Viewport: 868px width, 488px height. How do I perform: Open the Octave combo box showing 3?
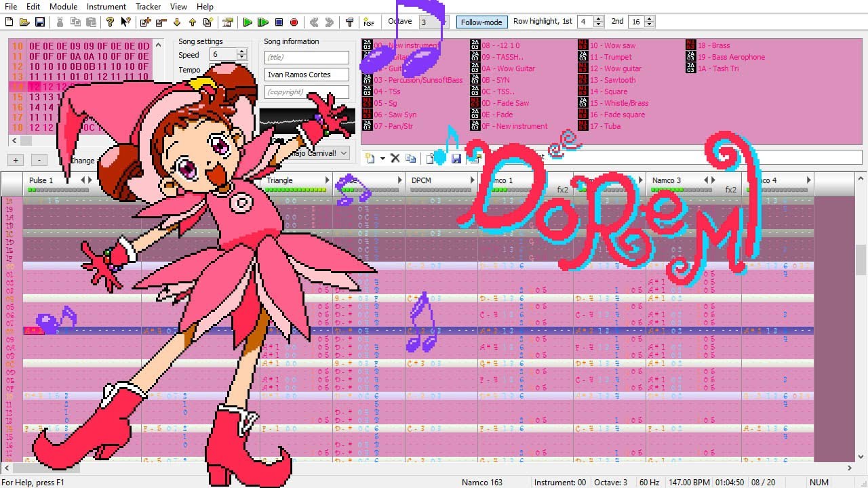433,22
